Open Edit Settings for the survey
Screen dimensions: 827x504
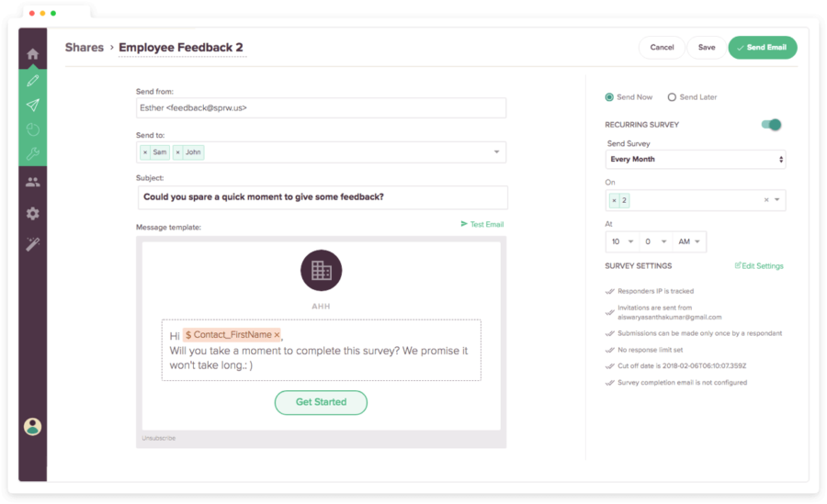759,266
